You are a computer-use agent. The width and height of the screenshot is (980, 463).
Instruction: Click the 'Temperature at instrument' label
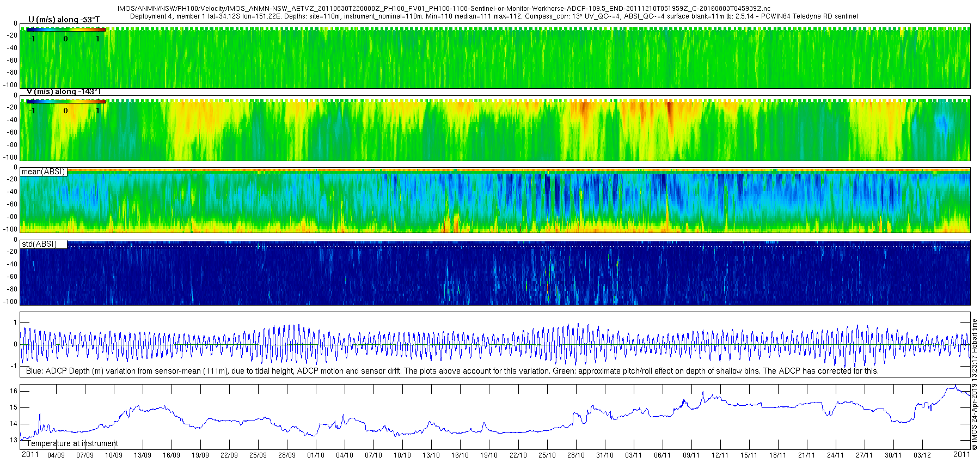[x=72, y=443]
